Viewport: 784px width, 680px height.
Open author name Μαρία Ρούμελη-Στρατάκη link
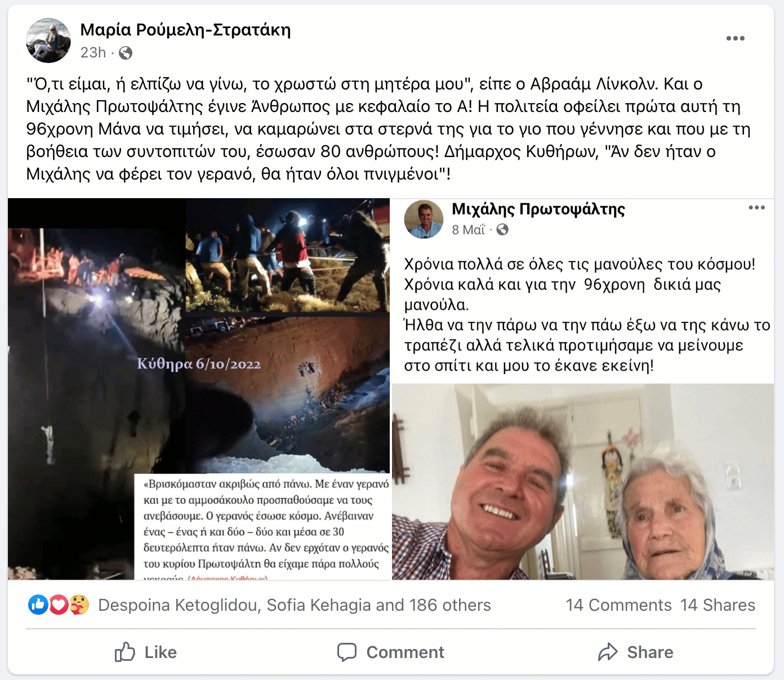(185, 30)
